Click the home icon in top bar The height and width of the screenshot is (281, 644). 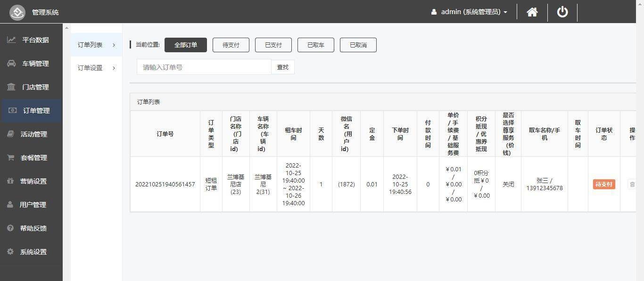(532, 12)
